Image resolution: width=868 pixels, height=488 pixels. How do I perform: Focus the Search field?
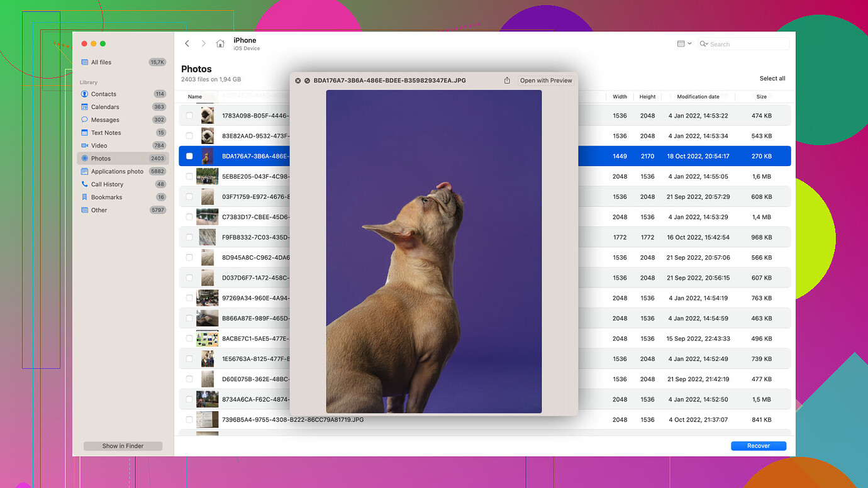tap(743, 44)
